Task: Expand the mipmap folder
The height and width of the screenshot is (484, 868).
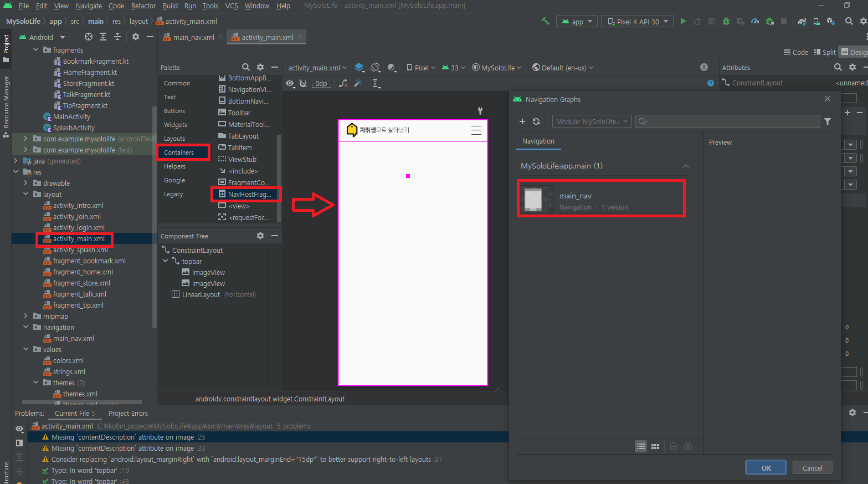Action: coord(25,316)
